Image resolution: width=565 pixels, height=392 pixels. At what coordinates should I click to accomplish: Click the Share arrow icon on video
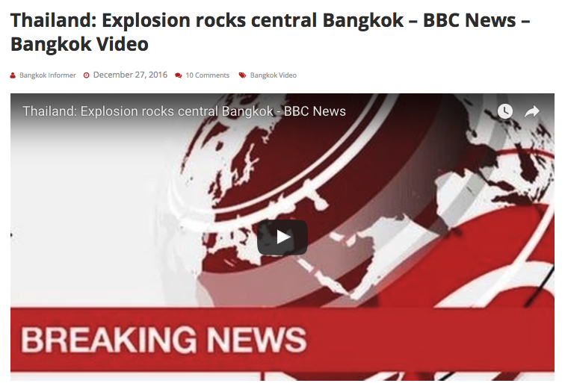tap(532, 111)
